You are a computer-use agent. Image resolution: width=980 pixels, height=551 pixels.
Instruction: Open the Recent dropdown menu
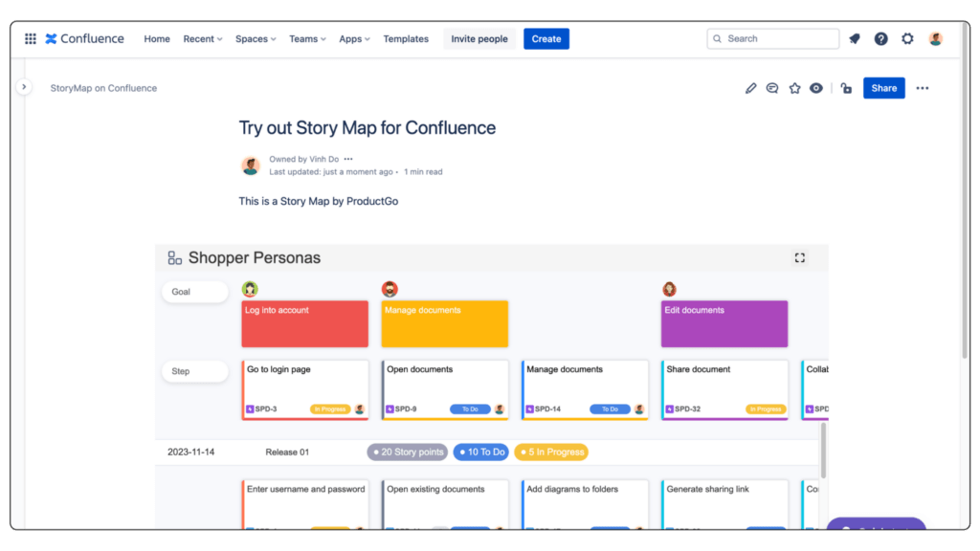coord(201,38)
